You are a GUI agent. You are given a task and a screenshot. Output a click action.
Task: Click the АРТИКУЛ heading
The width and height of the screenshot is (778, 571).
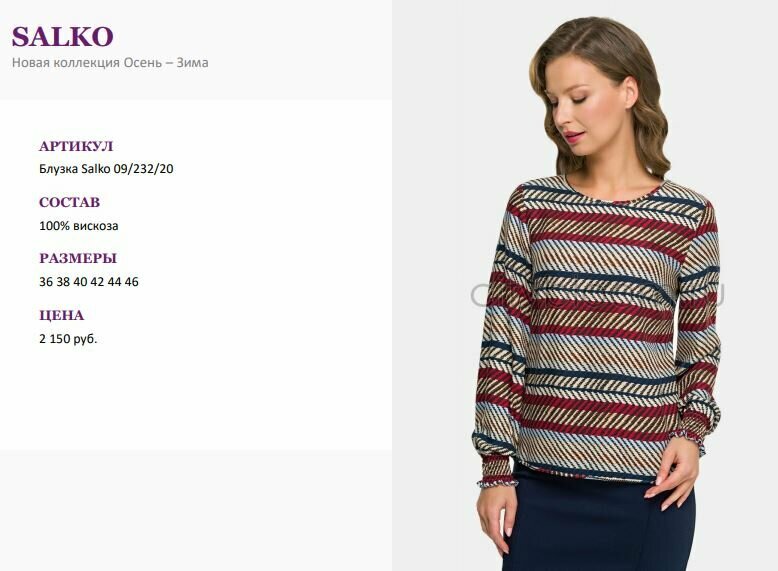76,146
